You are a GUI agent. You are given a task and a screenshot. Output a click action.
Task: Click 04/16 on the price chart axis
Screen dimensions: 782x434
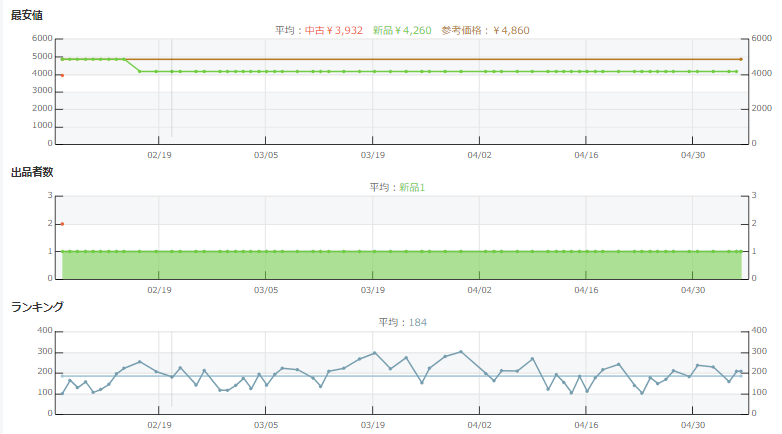point(586,155)
